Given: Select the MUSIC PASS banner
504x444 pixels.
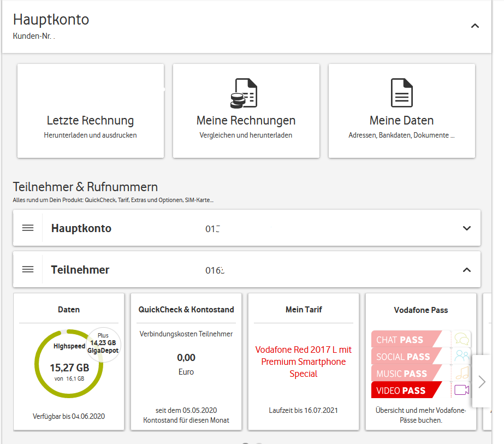Looking at the screenshot, I should 407,373.
